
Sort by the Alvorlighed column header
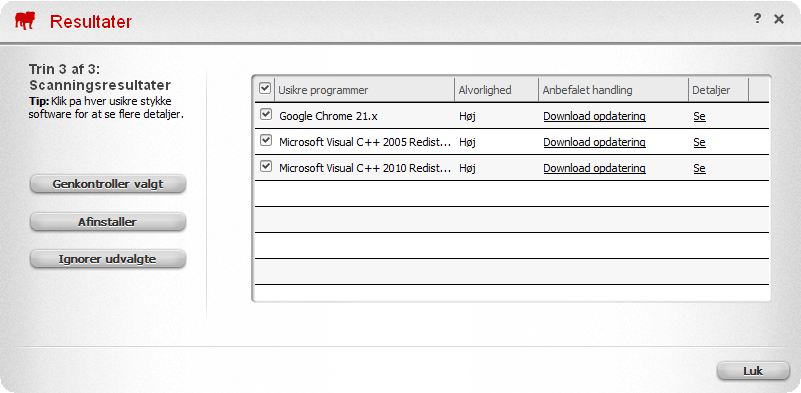pyautogui.click(x=496, y=90)
